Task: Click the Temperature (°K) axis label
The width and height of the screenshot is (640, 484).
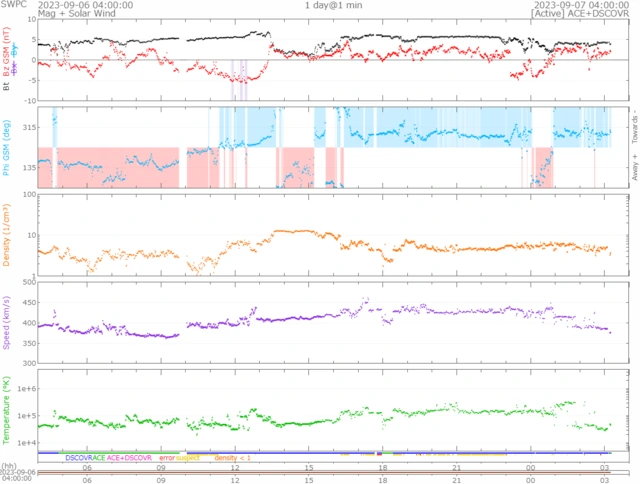Action: (x=6, y=411)
